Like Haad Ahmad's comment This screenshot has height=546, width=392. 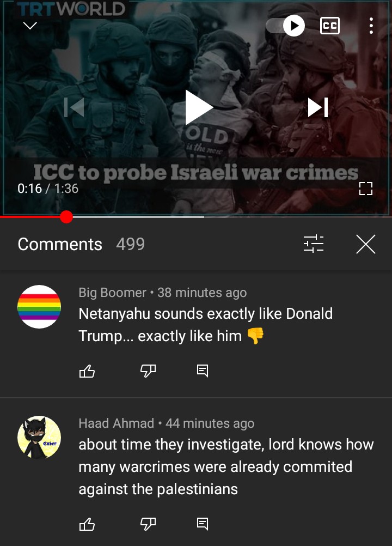point(87,524)
